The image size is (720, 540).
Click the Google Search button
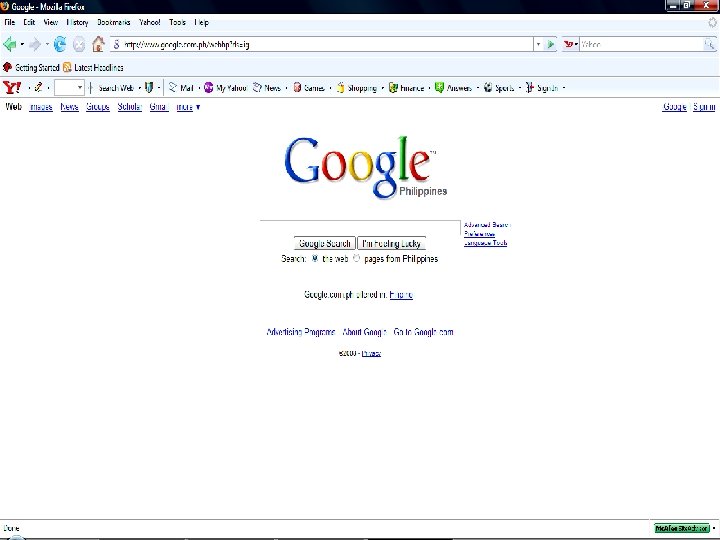point(325,243)
